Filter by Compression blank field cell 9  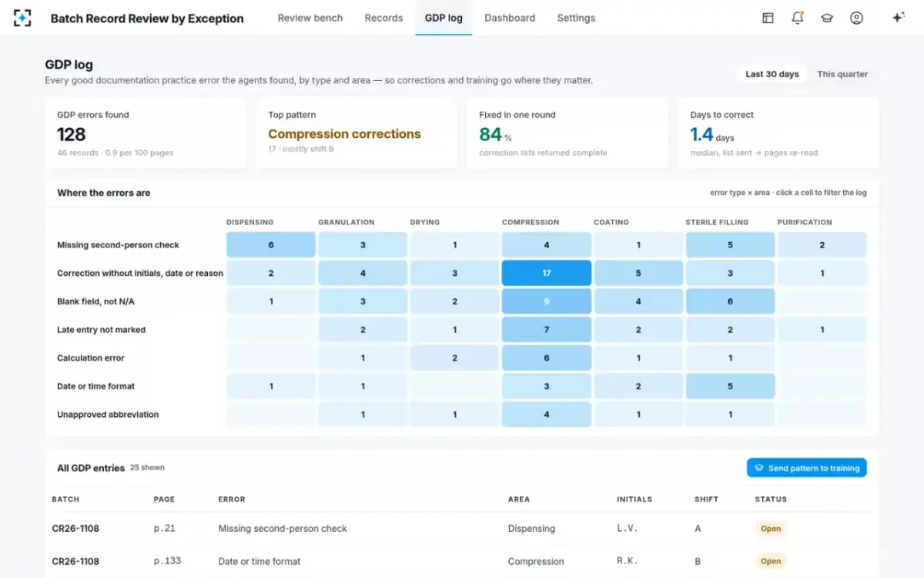point(547,301)
